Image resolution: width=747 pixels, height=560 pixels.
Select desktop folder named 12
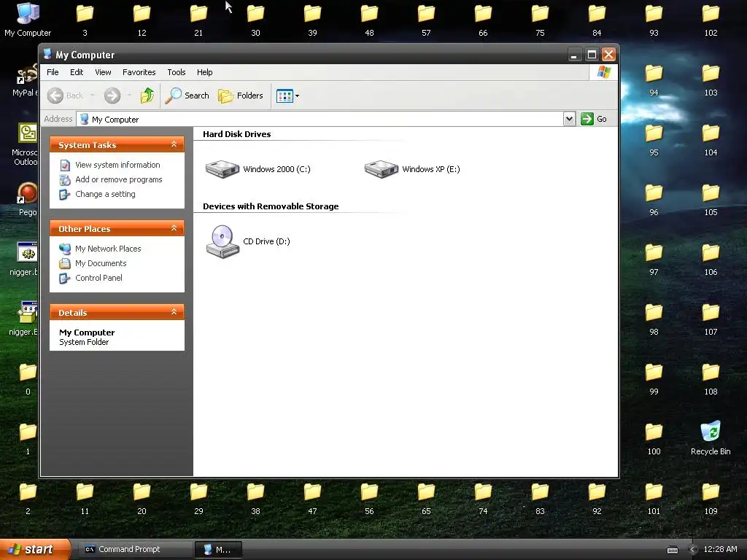point(142,20)
